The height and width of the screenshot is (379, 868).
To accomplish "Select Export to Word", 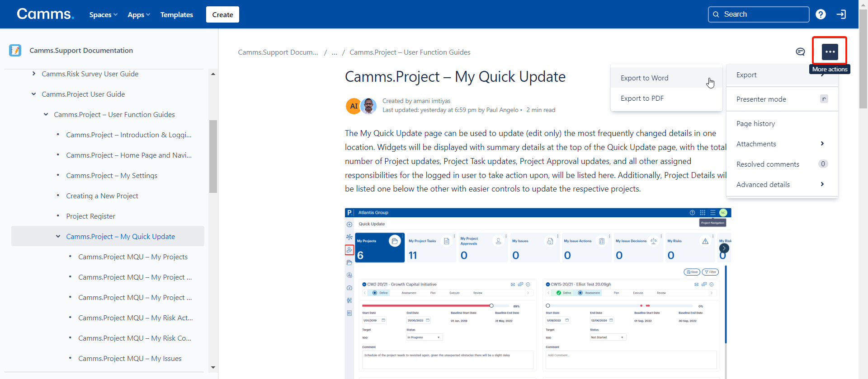I will 666,78.
